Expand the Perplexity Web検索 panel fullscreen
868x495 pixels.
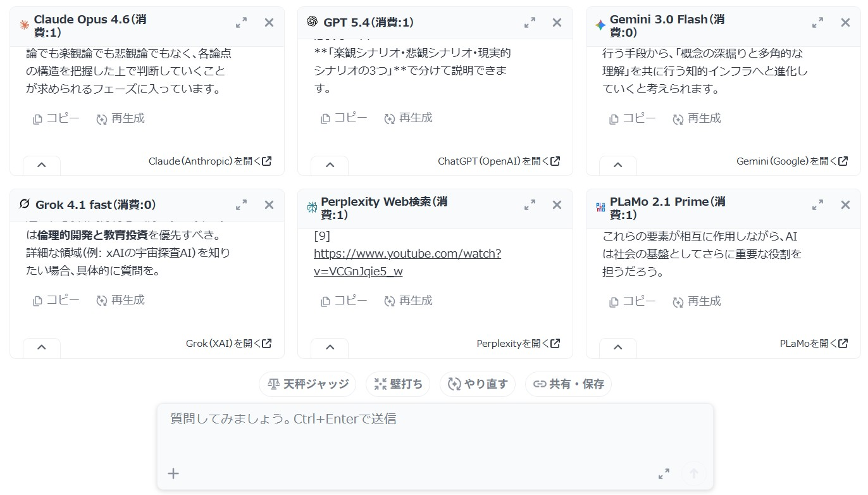tap(530, 205)
